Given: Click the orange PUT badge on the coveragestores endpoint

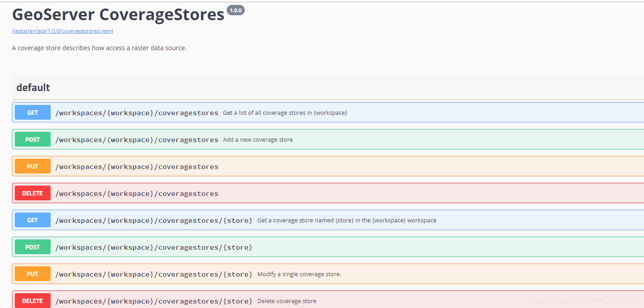Looking at the screenshot, I should [32, 166].
